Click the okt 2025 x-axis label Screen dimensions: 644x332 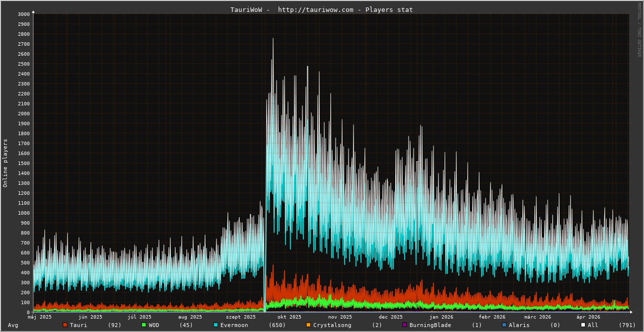[x=289, y=317]
